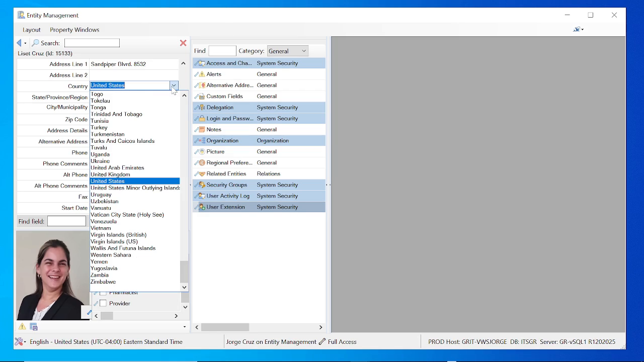644x362 pixels.
Task: Choose United Kingdom from country list
Action: point(110,174)
